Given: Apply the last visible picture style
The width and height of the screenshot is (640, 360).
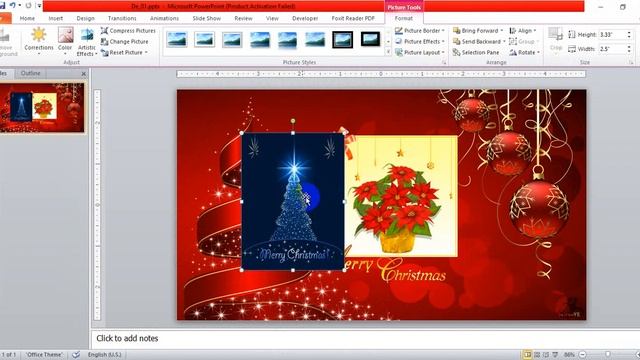Looking at the screenshot, I should 370,40.
